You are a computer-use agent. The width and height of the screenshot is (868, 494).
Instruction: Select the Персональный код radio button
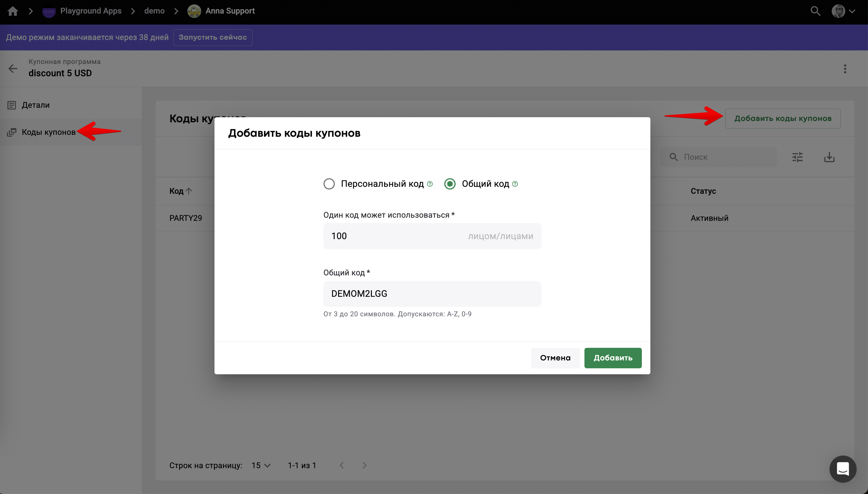coord(329,184)
